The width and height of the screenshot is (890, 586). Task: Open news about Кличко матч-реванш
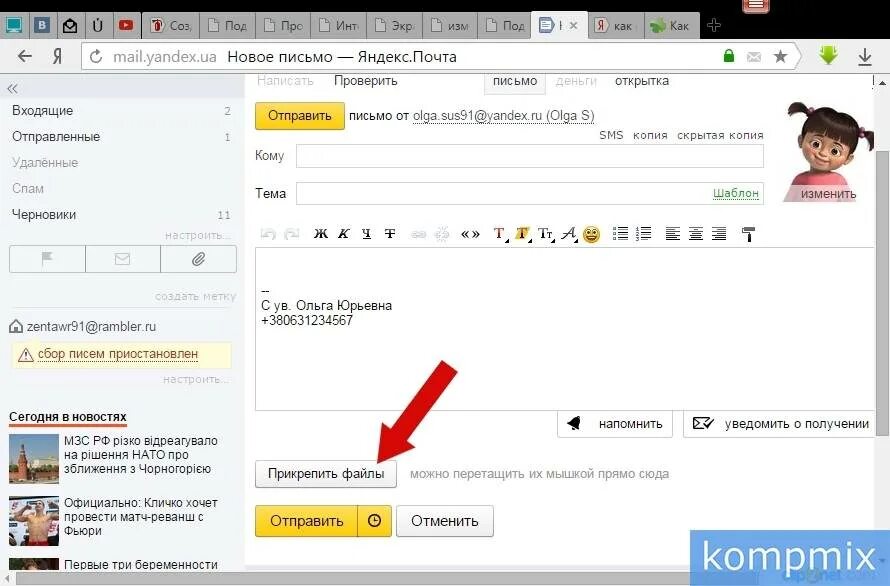point(141,517)
